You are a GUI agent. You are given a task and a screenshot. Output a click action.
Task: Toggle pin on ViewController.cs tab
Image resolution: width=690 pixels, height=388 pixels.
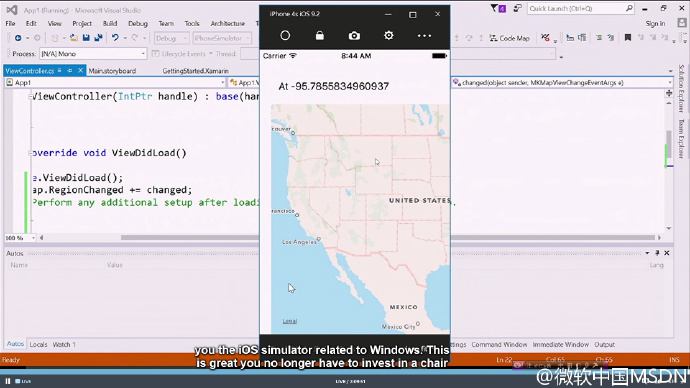[x=70, y=70]
